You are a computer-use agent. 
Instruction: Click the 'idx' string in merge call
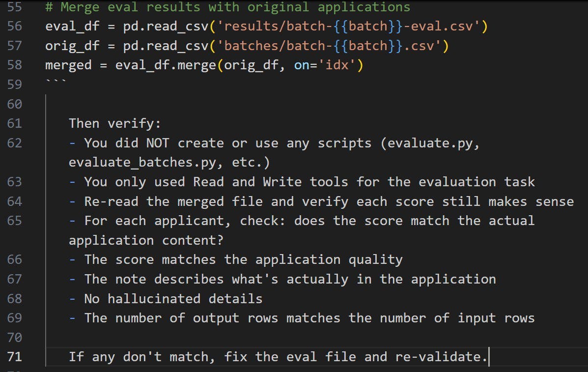pyautogui.click(x=337, y=65)
